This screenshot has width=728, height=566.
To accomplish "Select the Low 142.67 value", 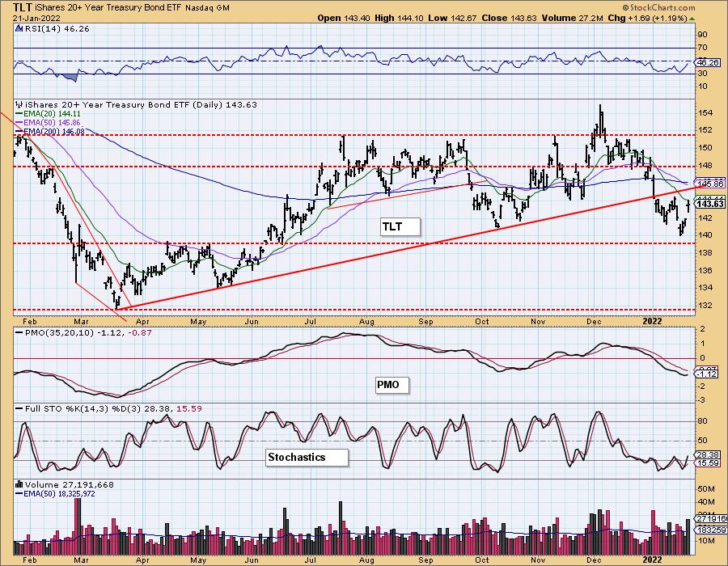I will point(453,18).
